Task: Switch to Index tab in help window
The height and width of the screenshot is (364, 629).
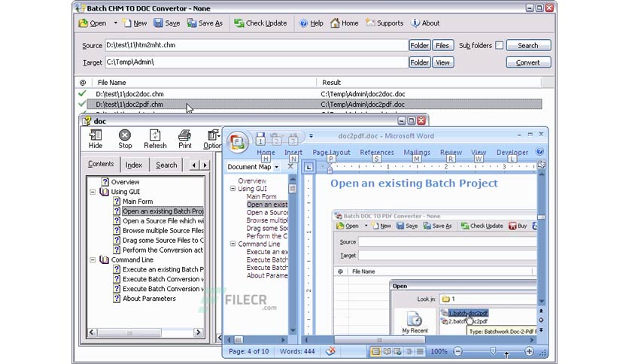Action: 134,165
